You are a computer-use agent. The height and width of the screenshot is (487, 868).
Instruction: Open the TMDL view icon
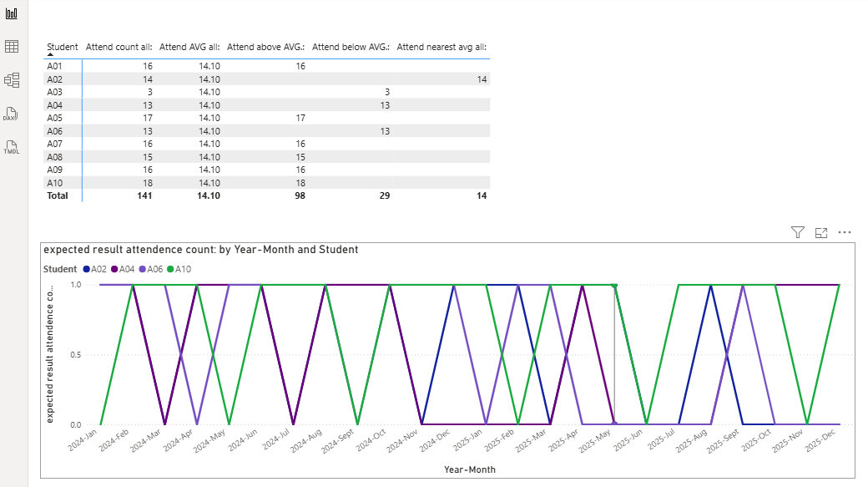(x=12, y=147)
